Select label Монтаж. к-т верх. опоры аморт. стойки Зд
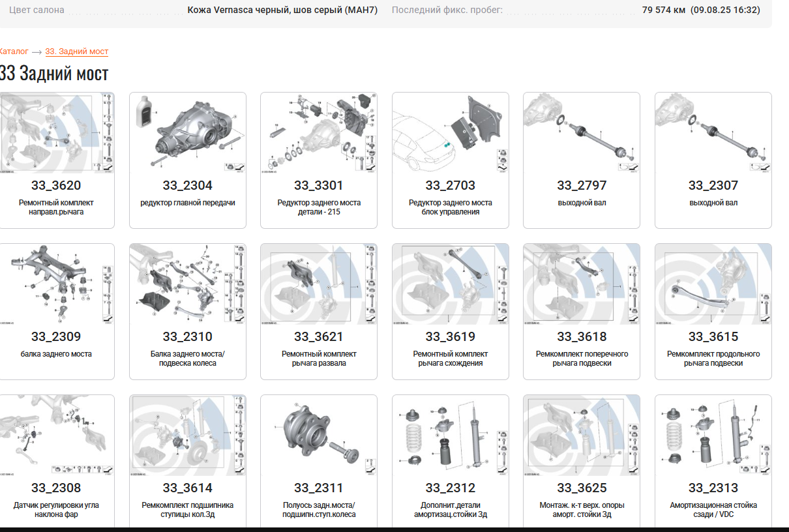789x532 pixels. (x=582, y=510)
